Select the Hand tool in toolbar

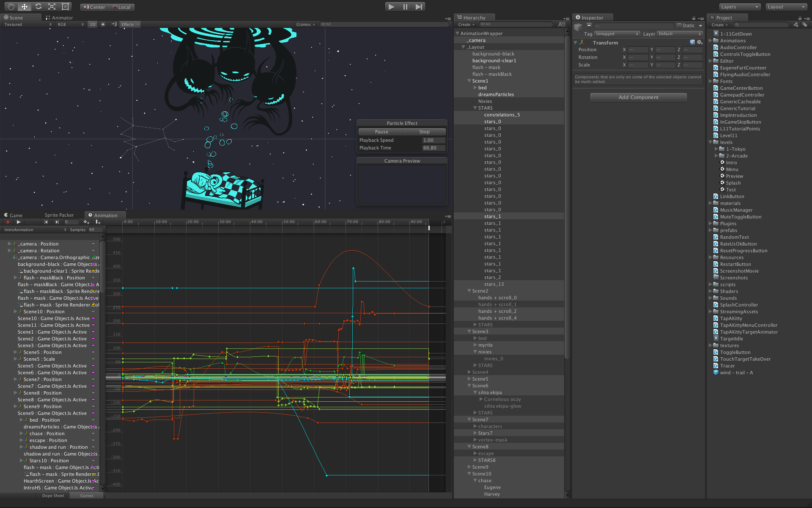click(x=11, y=6)
